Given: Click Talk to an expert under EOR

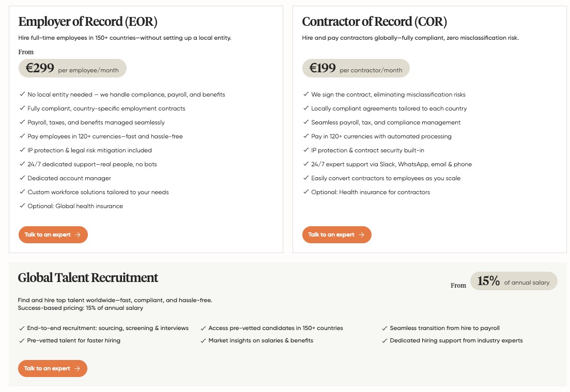Looking at the screenshot, I should (53, 234).
